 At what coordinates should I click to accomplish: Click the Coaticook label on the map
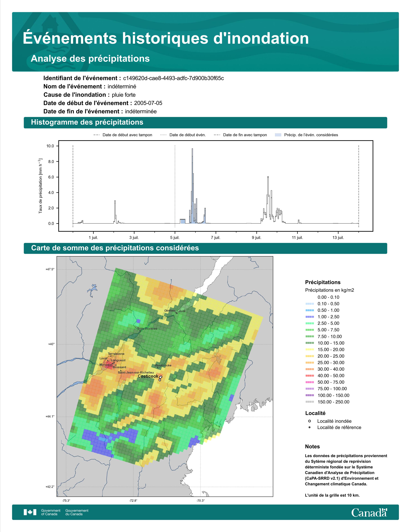(x=148, y=376)
